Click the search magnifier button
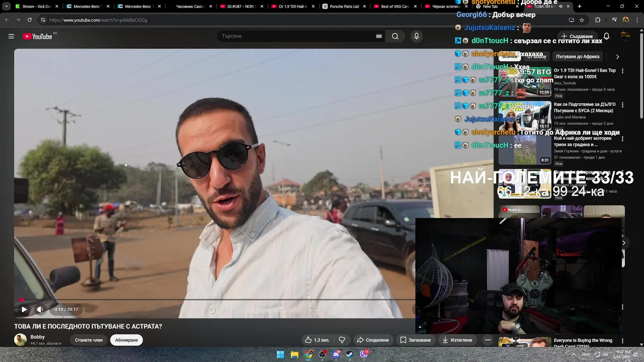644x362 pixels. point(395,36)
